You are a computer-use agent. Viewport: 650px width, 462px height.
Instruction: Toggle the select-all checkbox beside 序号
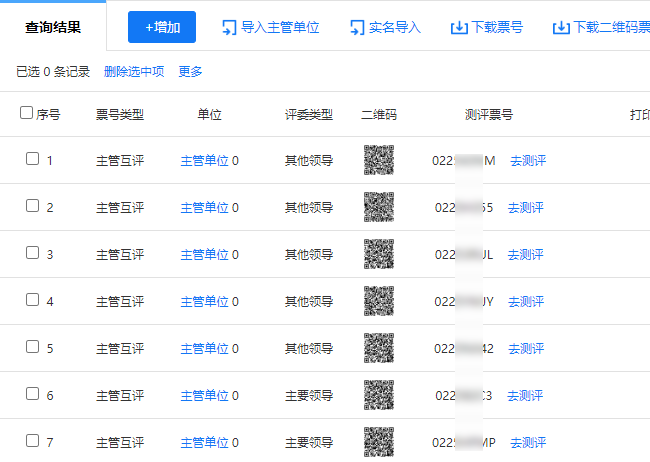coord(27,112)
